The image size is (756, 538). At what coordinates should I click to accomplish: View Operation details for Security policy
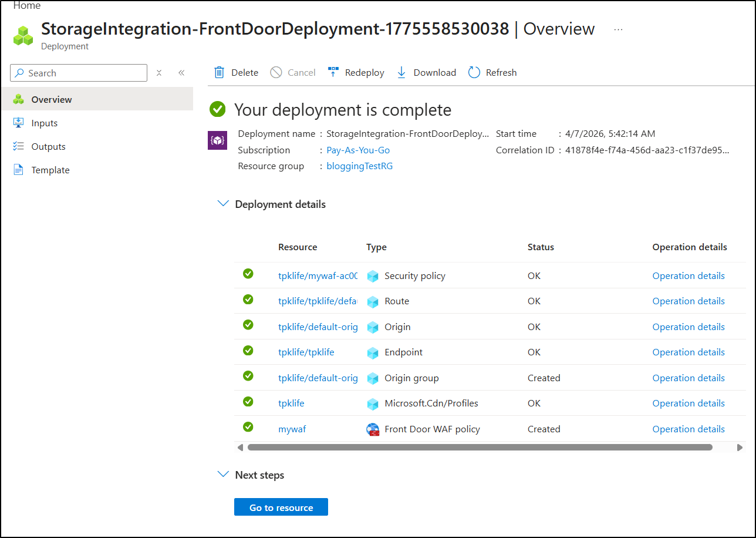point(689,276)
